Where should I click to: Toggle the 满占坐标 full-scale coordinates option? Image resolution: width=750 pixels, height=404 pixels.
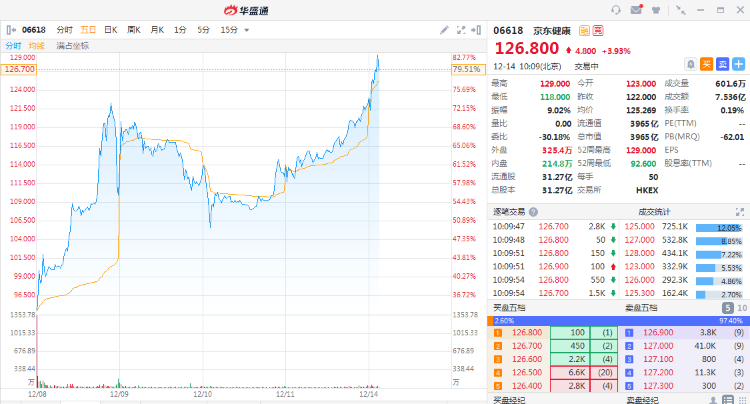click(x=73, y=46)
